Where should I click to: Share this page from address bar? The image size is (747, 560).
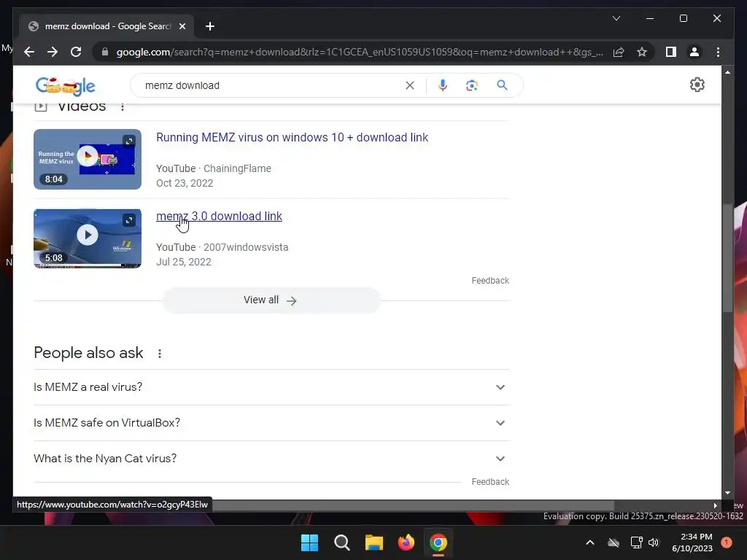pos(619,52)
